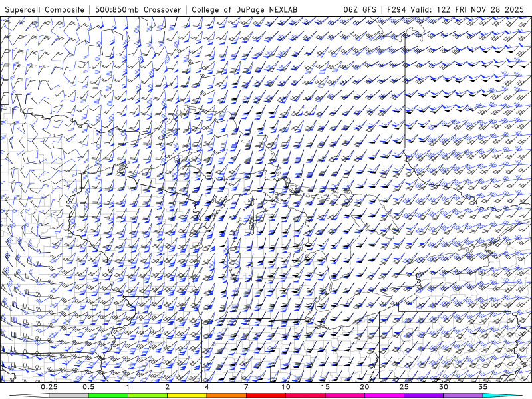532x399 pixels.
Task: Select the yellow 2–4 legend swatch
Action: (x=187, y=396)
